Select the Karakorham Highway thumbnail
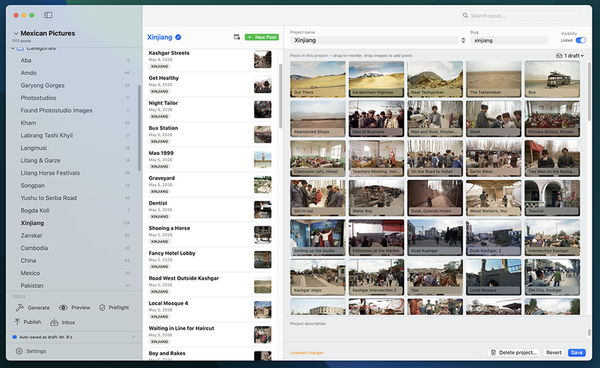The image size is (600, 368). click(376, 79)
